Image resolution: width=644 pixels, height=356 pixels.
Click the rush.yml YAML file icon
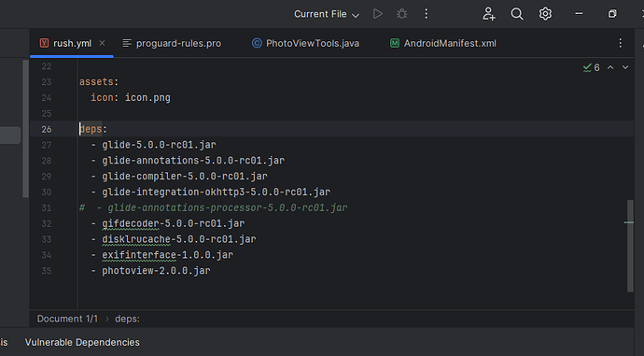(x=44, y=43)
